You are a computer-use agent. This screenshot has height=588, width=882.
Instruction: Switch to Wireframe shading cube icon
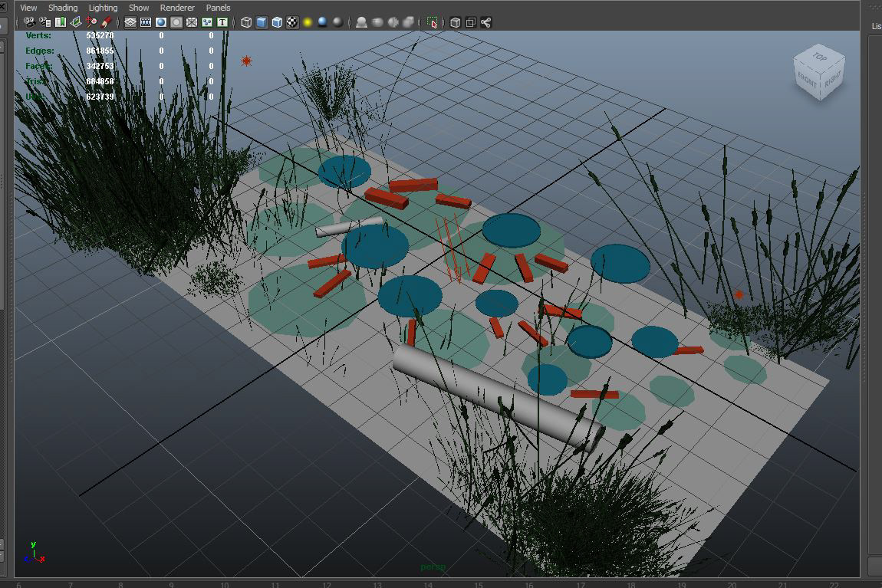[246, 22]
